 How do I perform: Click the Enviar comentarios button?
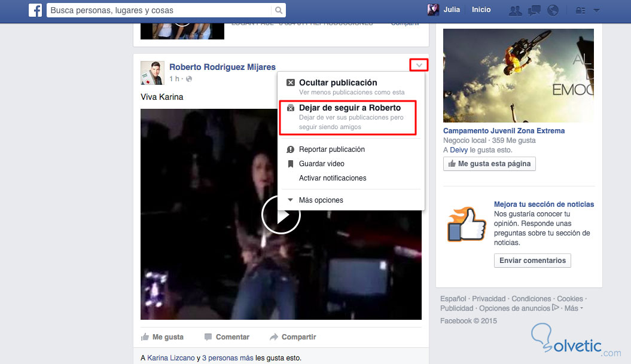532,260
